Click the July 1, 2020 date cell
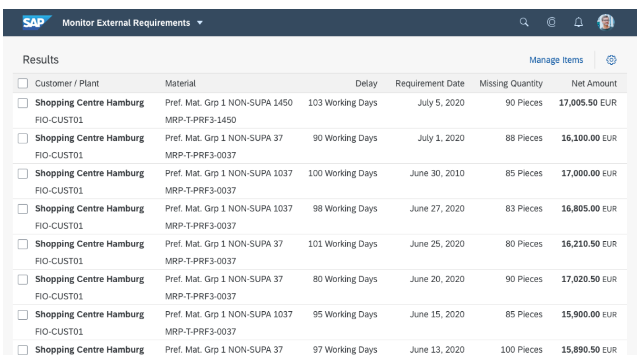Screen dimensions: 644x355 (441, 138)
